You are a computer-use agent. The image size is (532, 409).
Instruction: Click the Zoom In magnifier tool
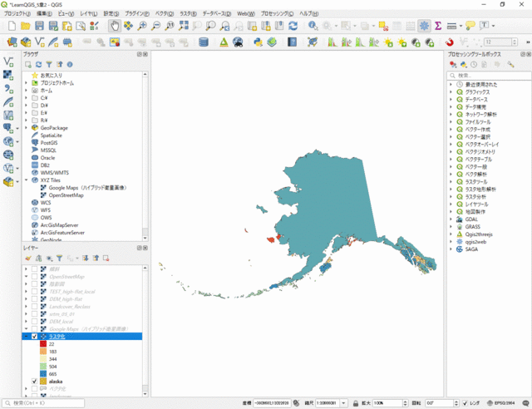(x=142, y=26)
